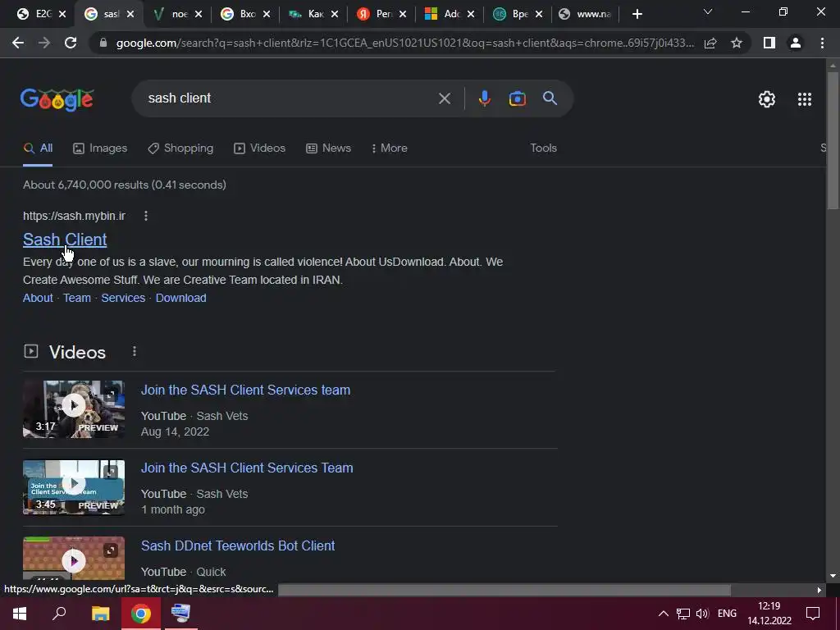Open the taskbar clock and date
Image resolution: width=840 pixels, height=630 pixels.
coord(769,614)
